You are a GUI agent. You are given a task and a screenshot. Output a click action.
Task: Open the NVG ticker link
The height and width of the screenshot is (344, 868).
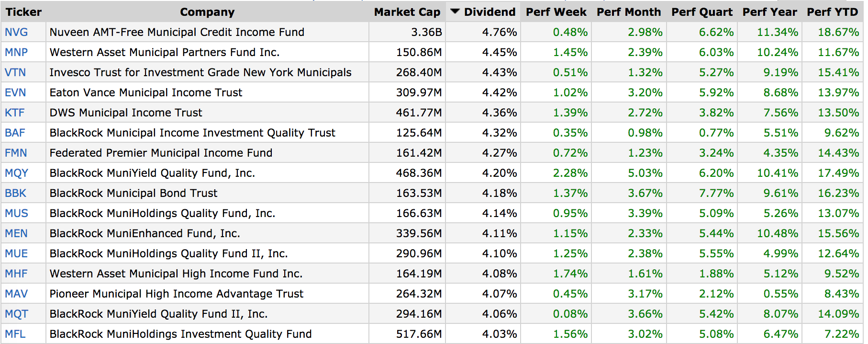(16, 32)
